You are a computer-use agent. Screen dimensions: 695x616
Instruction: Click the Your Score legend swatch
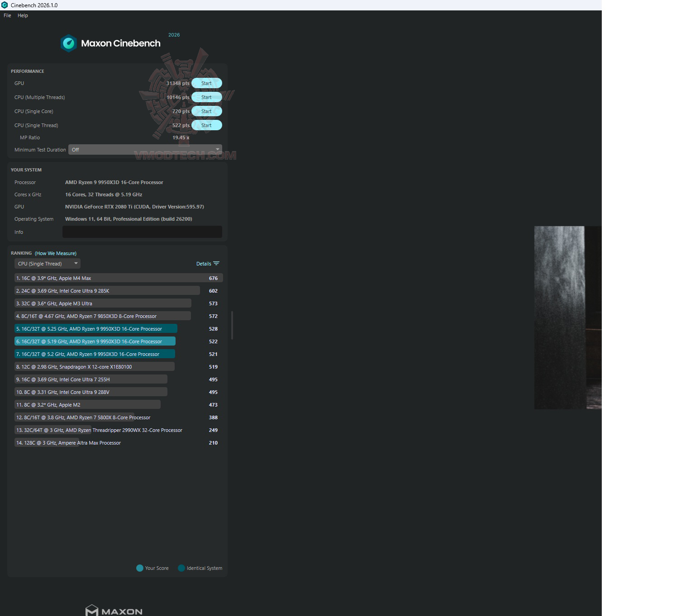pyautogui.click(x=140, y=568)
